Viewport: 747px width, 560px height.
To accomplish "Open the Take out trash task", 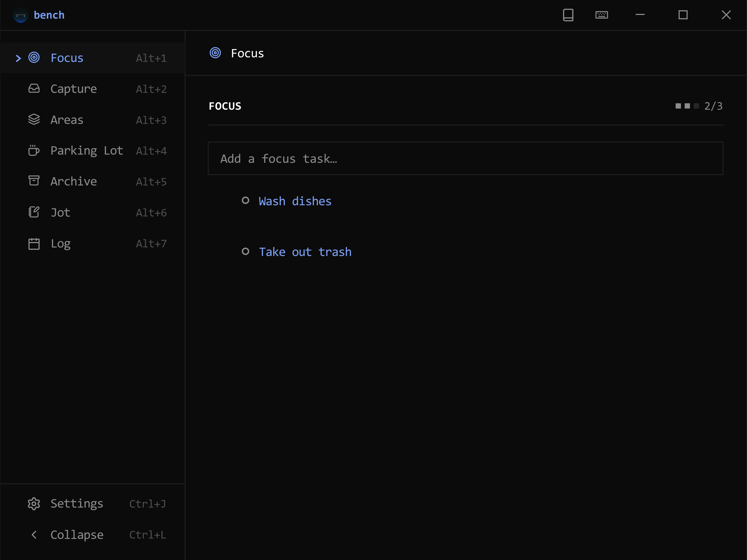I will (305, 252).
